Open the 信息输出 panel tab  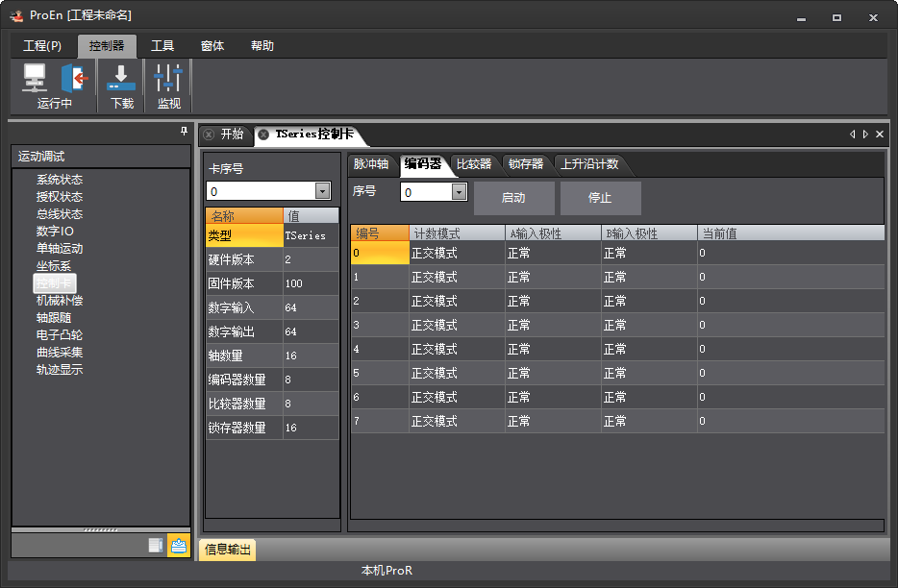point(227,550)
